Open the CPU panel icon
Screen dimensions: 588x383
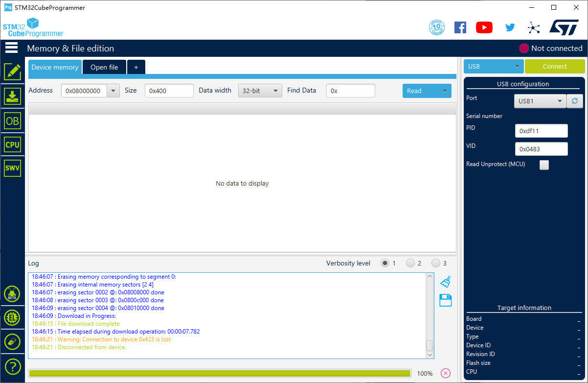point(12,144)
